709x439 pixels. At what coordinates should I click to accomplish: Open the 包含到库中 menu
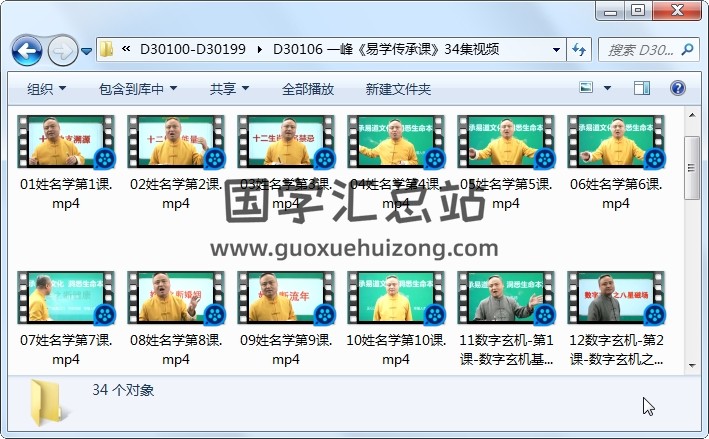click(x=138, y=89)
